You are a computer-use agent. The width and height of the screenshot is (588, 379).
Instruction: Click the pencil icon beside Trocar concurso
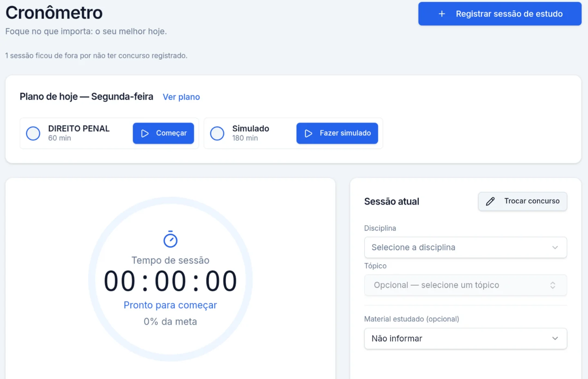[490, 201]
